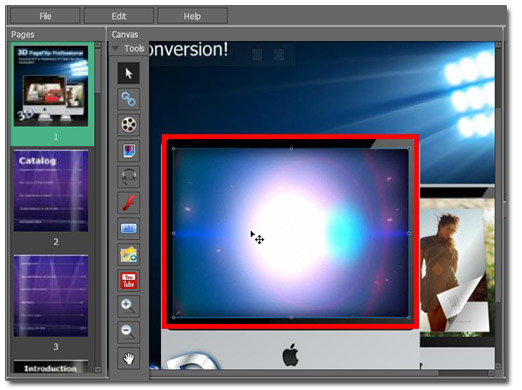Choose the add link tool
The height and width of the screenshot is (390, 522).
(x=128, y=99)
